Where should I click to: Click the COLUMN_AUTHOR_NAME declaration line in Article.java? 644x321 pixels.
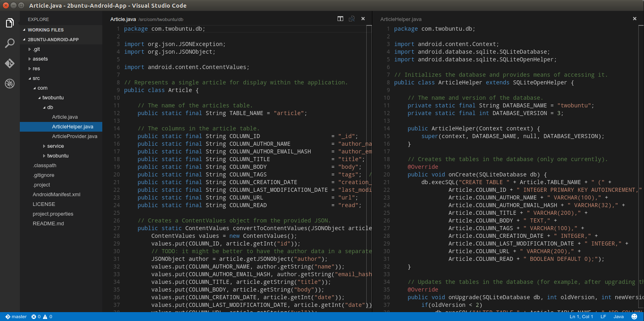(x=254, y=144)
